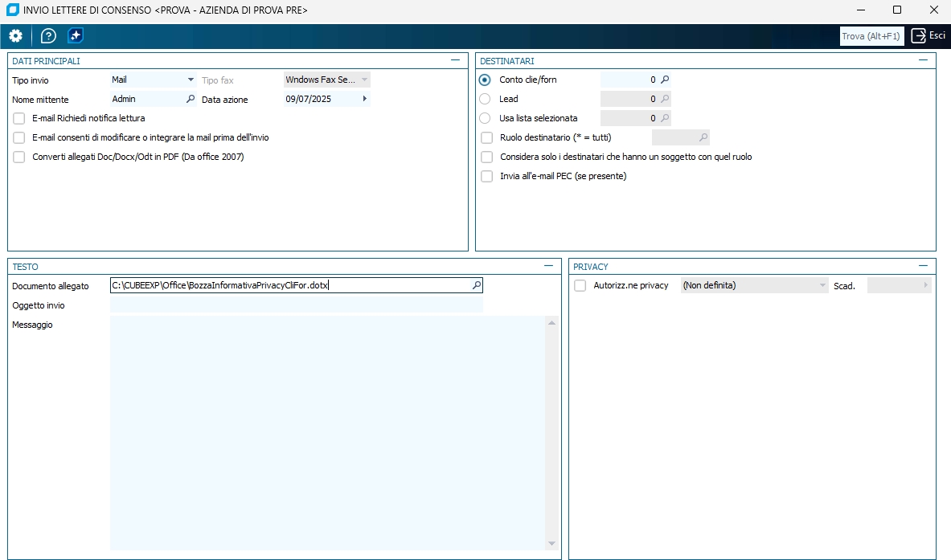Click magnifier for Ruolo destinatario field
Screen dimensions: 951x560
tap(703, 137)
